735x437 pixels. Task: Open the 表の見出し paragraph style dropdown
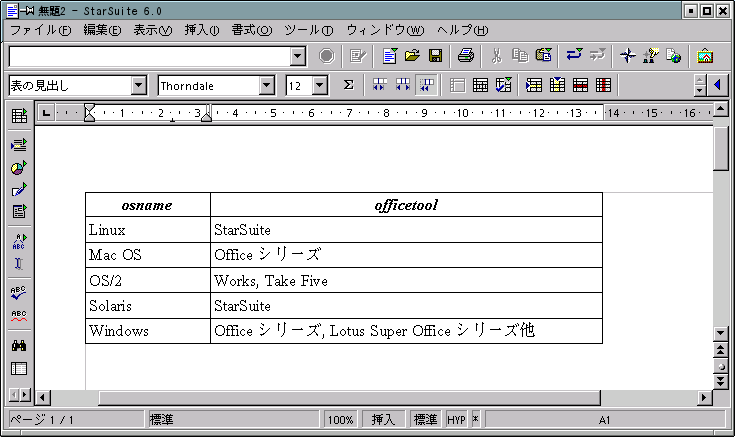point(138,86)
